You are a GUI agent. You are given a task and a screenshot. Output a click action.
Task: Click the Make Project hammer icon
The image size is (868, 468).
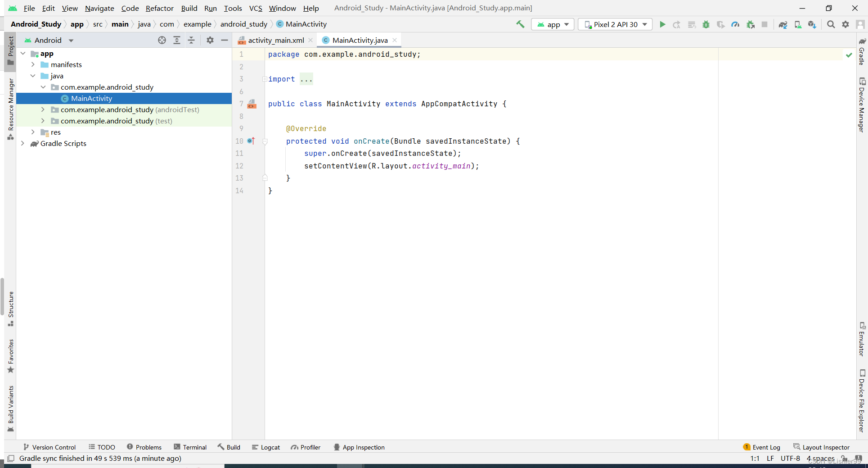point(520,24)
